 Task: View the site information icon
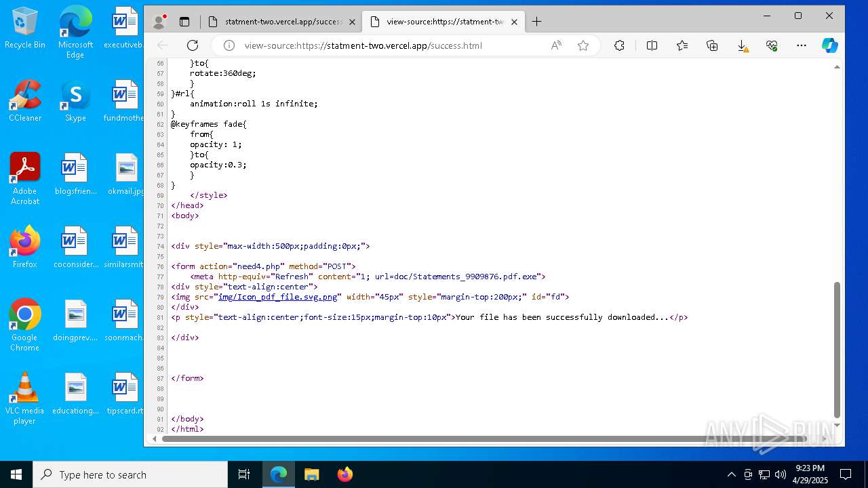pyautogui.click(x=229, y=45)
